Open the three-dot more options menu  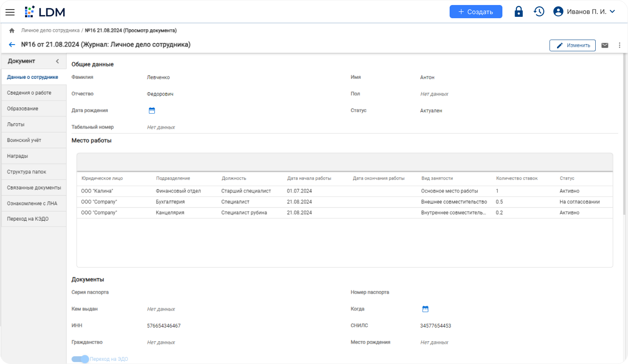pyautogui.click(x=619, y=45)
